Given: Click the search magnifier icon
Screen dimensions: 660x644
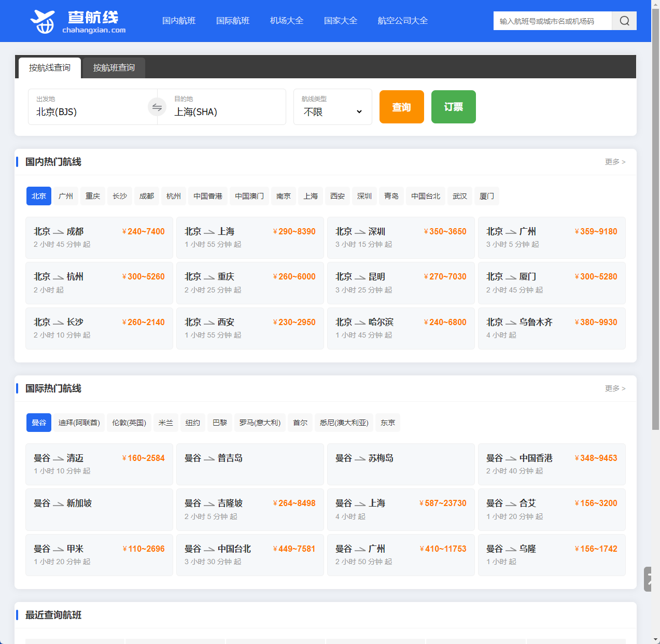Looking at the screenshot, I should coord(624,21).
